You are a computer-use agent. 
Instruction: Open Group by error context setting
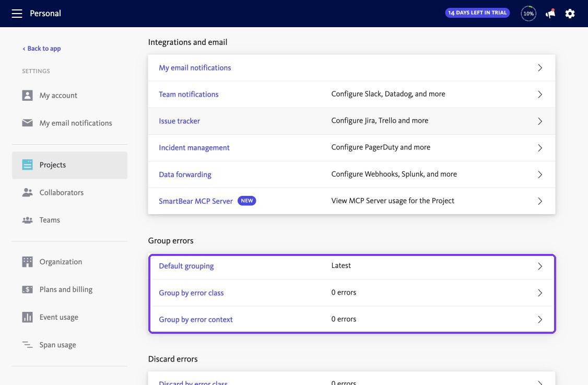point(196,319)
